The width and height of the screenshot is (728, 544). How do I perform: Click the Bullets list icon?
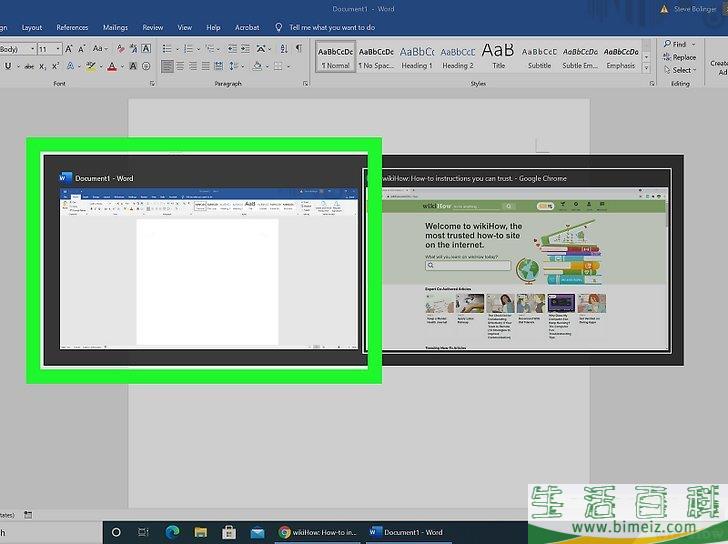coord(167,49)
